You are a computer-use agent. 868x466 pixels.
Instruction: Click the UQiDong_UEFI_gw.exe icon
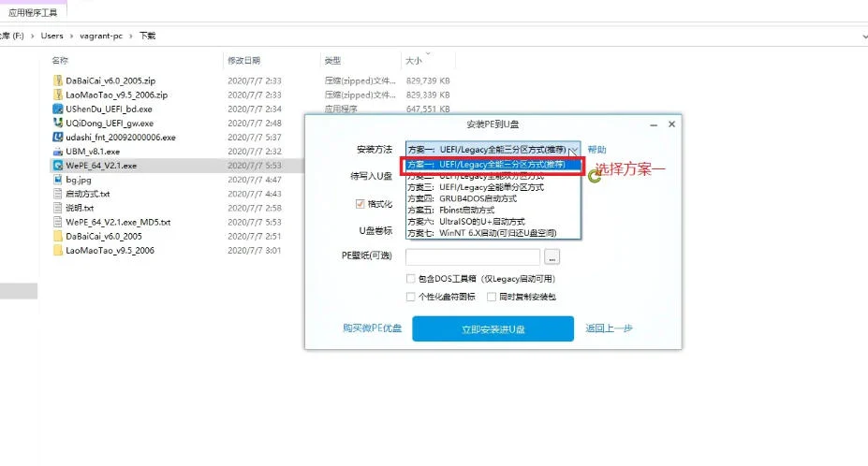pyautogui.click(x=58, y=123)
